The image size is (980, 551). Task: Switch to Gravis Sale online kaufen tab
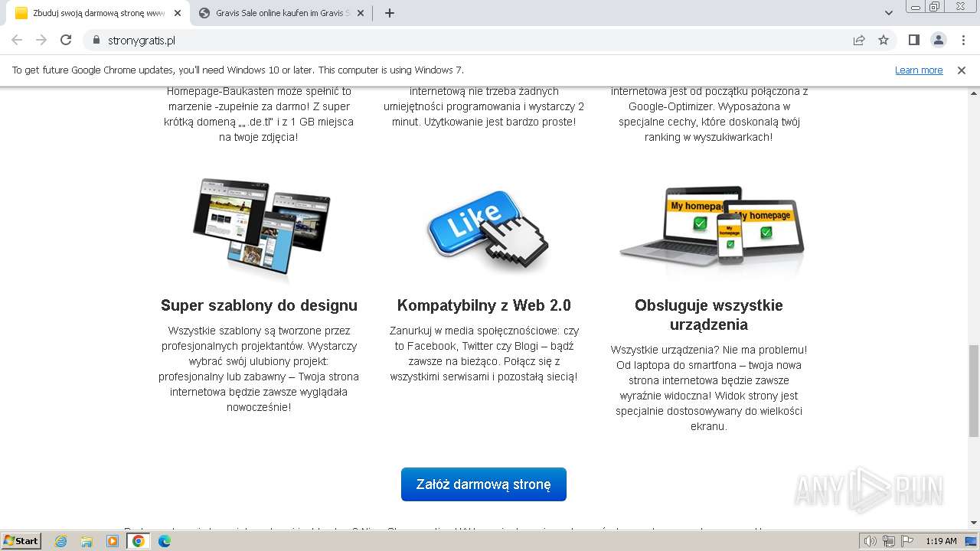pos(283,13)
